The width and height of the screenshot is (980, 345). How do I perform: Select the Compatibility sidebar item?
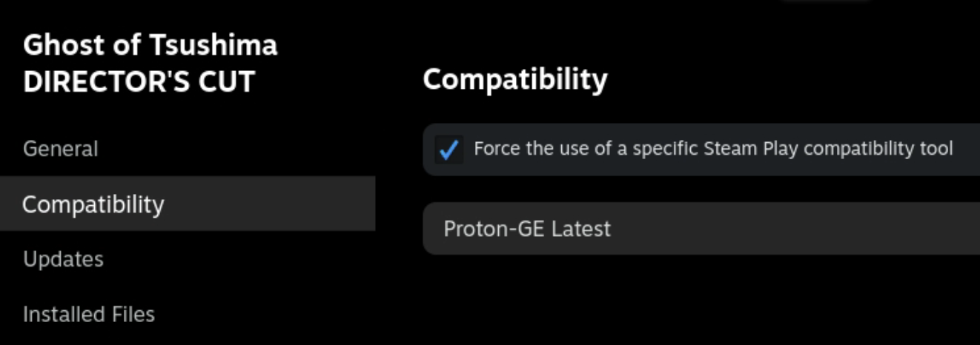[93, 204]
